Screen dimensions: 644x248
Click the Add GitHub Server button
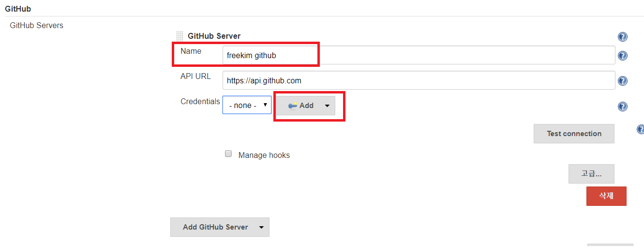coord(220,227)
